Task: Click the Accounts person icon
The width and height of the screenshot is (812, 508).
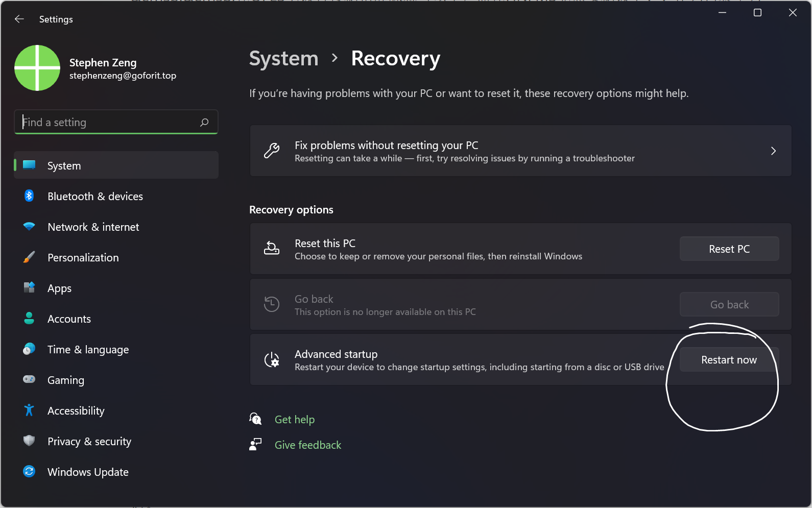Action: pyautogui.click(x=29, y=318)
